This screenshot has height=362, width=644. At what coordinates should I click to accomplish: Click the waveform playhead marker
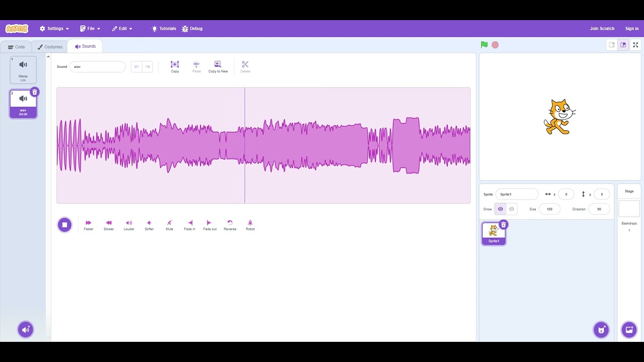pos(245,145)
